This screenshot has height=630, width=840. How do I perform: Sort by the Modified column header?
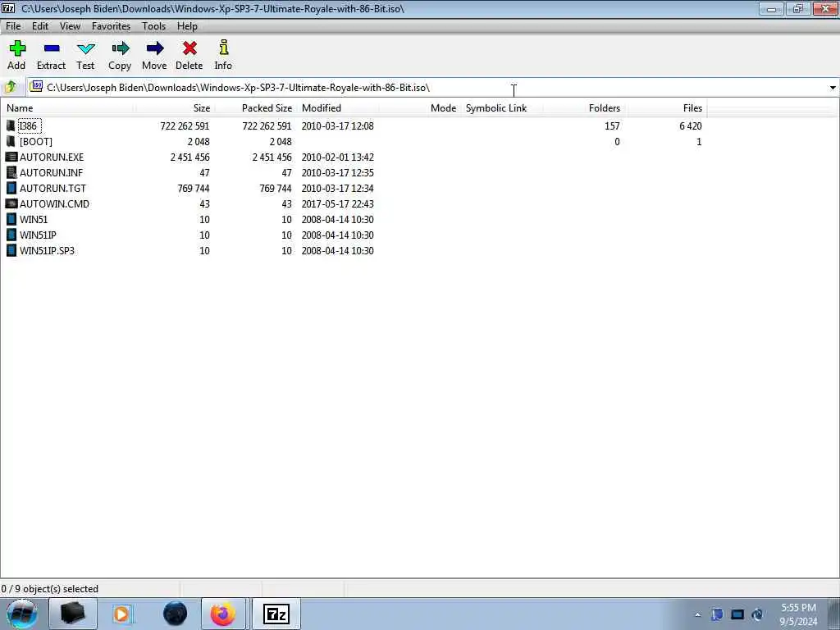pyautogui.click(x=338, y=107)
